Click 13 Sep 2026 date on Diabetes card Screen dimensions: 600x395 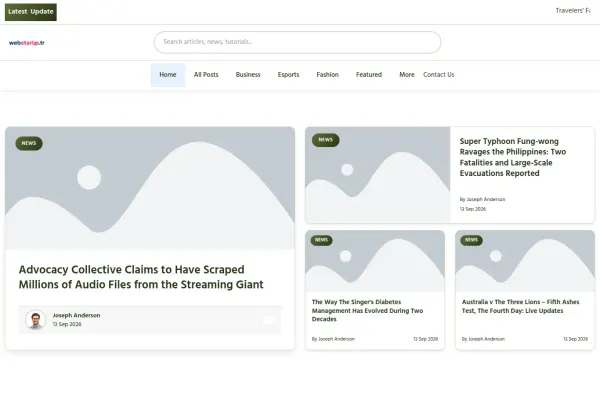point(426,339)
